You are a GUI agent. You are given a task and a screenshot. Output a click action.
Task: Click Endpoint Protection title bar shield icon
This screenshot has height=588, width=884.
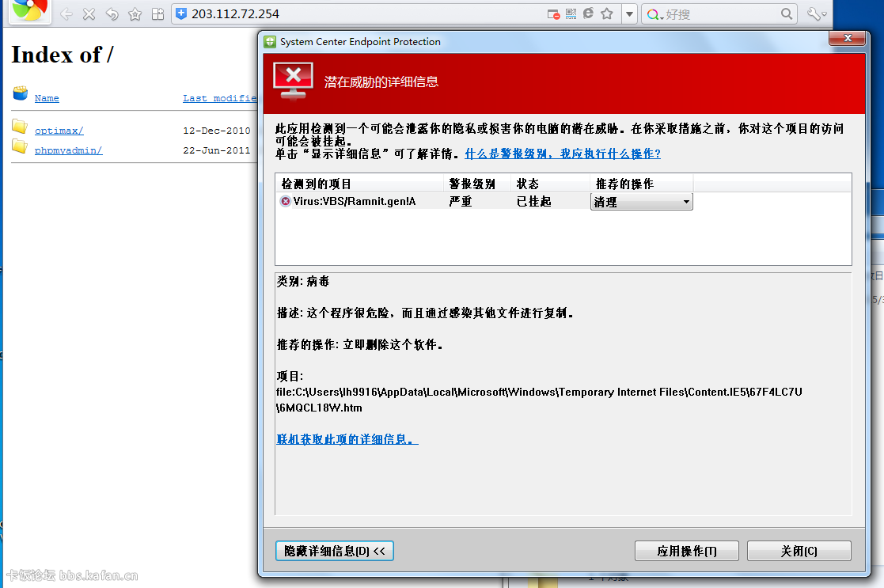pos(270,42)
